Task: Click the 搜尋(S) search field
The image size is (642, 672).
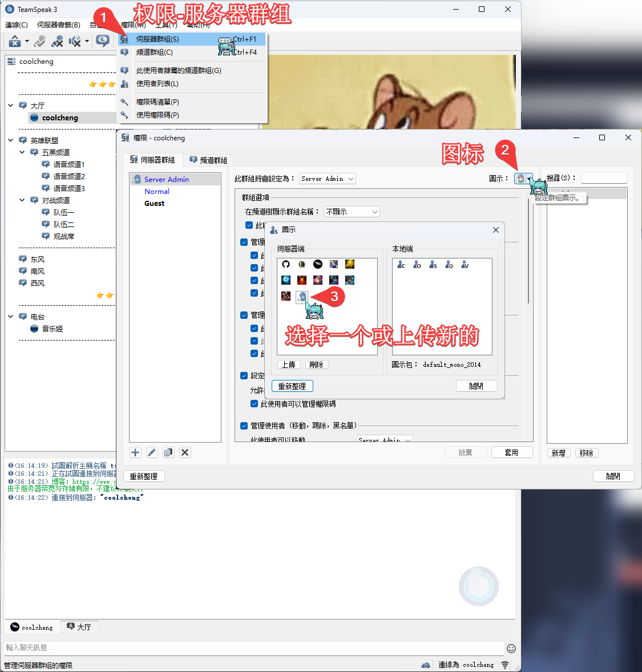Action: [604, 178]
